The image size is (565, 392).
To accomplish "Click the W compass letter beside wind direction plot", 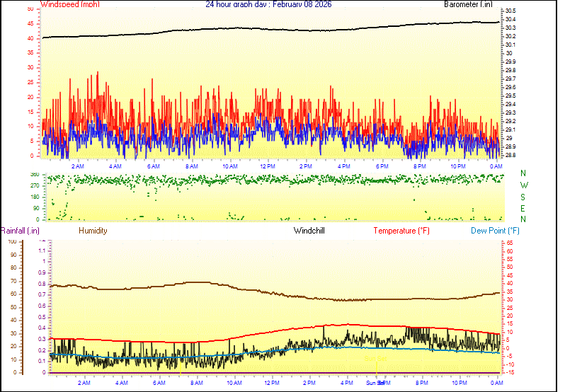I will pyautogui.click(x=523, y=185).
